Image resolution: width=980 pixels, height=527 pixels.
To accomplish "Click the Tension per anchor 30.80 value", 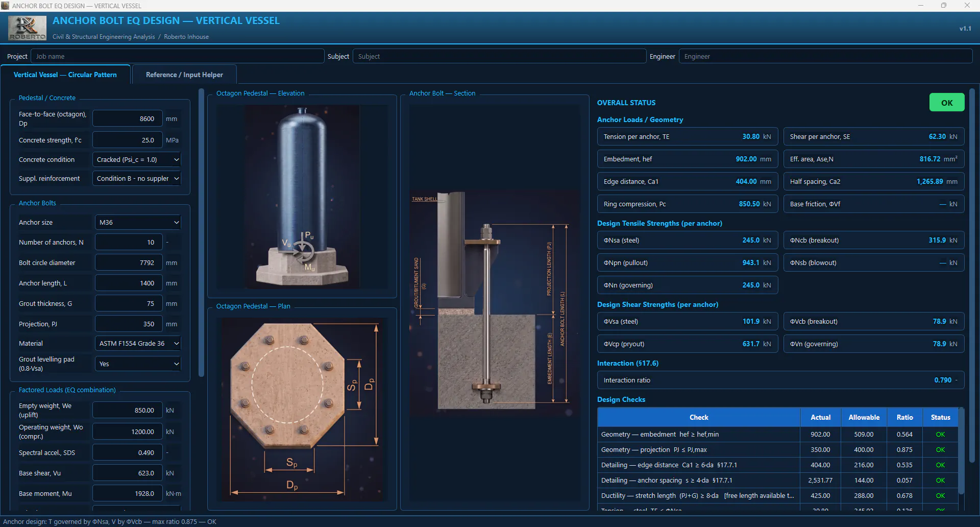I will (751, 136).
